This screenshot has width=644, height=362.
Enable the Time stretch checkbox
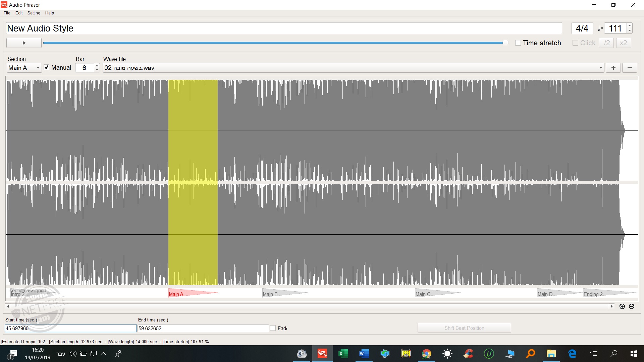tap(518, 43)
